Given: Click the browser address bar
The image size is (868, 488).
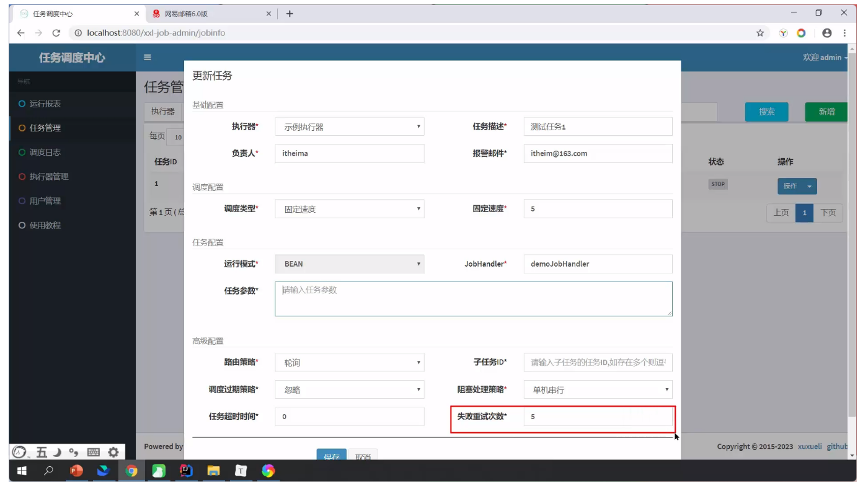Looking at the screenshot, I should (x=409, y=33).
